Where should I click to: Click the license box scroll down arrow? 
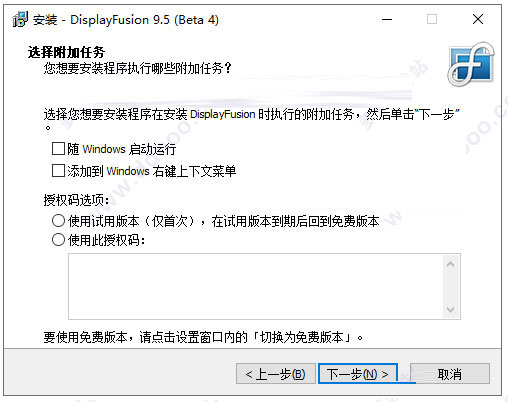(451, 310)
